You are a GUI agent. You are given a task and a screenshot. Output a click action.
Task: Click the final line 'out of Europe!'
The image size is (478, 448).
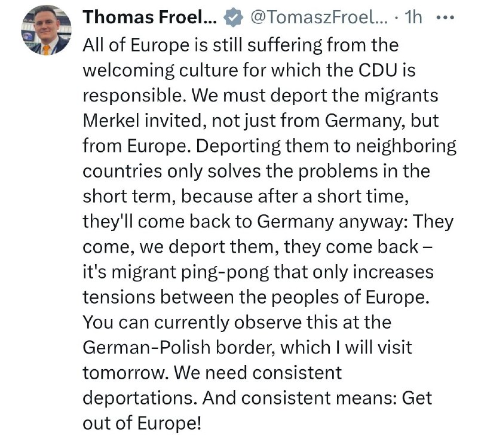pos(142,424)
